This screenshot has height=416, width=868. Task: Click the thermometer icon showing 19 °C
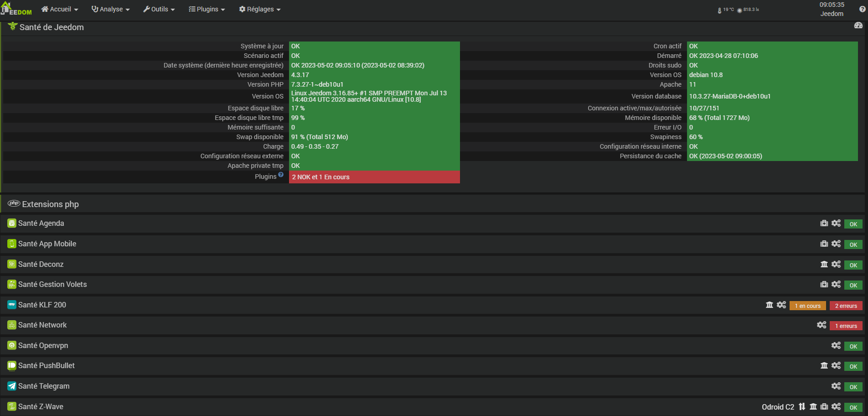click(x=719, y=10)
